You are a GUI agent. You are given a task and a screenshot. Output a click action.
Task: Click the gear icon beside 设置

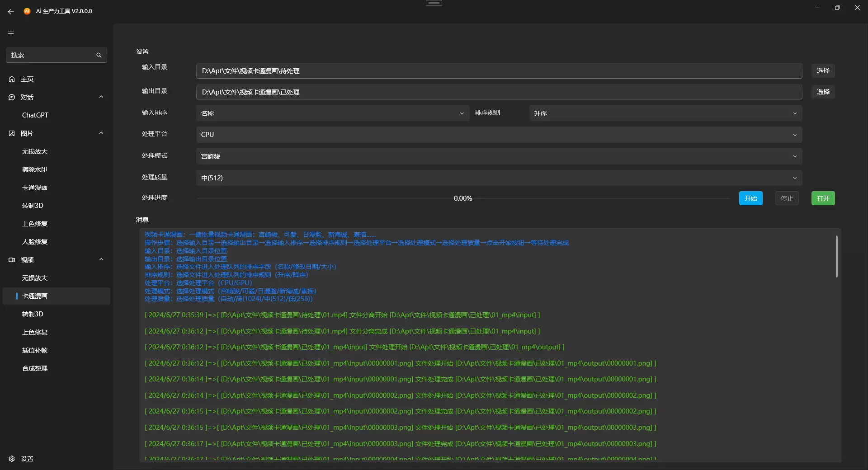[12, 459]
